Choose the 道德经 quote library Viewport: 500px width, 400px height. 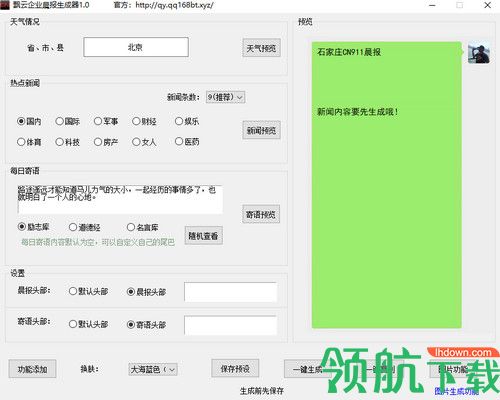pos(85,227)
